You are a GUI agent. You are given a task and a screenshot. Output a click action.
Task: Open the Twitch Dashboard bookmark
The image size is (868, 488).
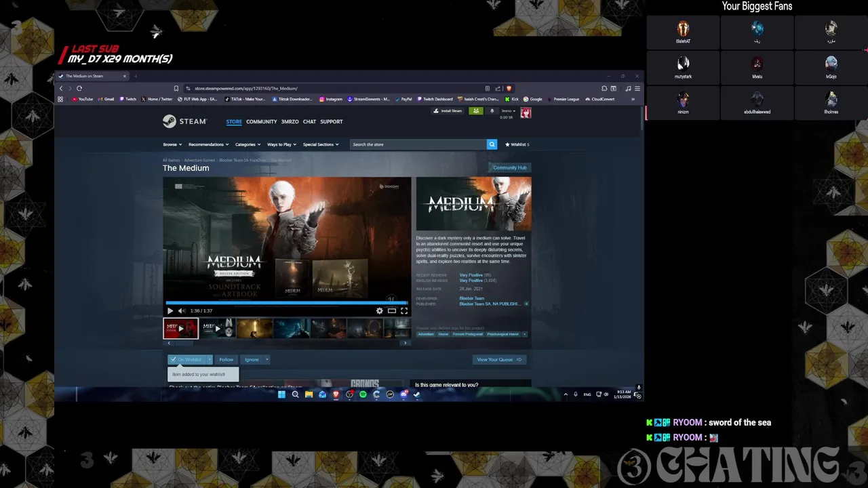click(x=436, y=99)
